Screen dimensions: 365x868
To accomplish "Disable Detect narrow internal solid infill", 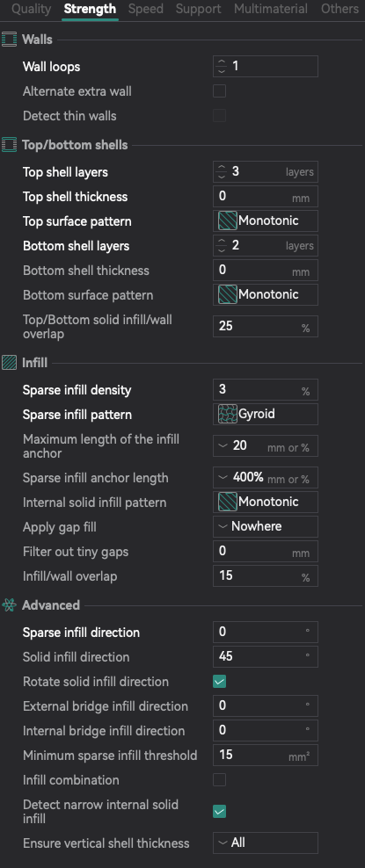I will pos(219,812).
